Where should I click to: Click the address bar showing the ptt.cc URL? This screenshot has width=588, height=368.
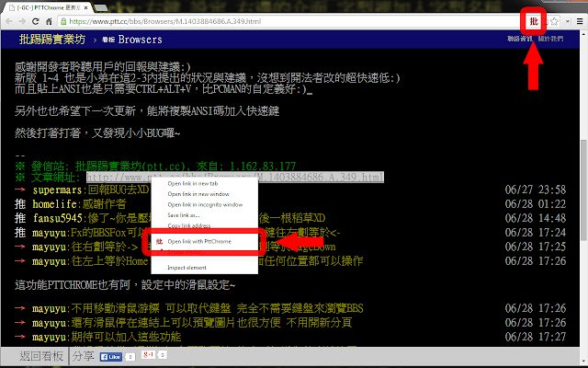tap(292, 21)
